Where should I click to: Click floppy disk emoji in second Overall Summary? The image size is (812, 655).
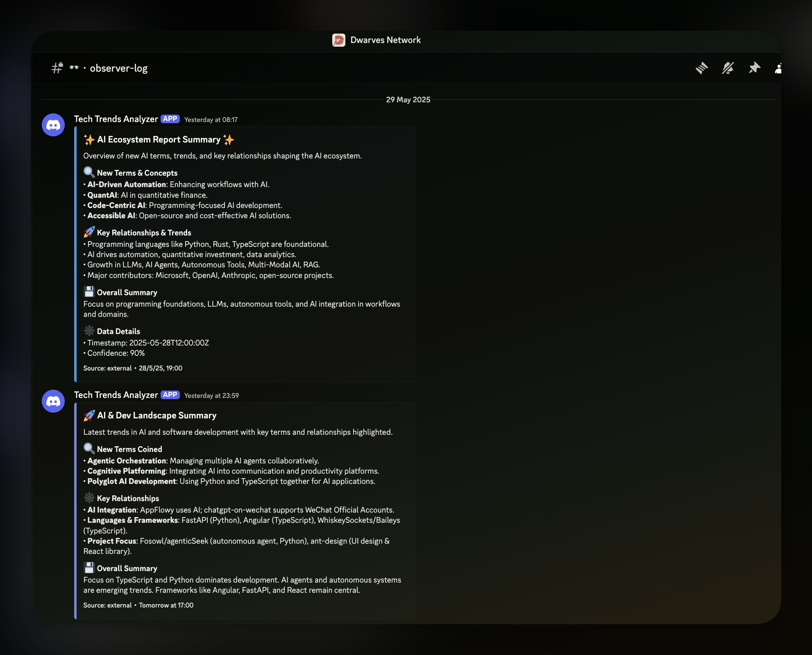click(89, 567)
